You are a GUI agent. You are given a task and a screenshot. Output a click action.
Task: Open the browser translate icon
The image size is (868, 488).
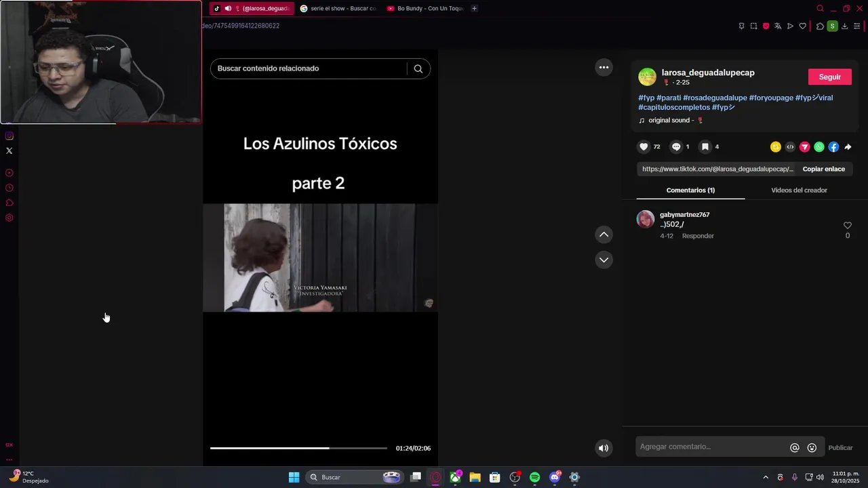pyautogui.click(x=778, y=26)
